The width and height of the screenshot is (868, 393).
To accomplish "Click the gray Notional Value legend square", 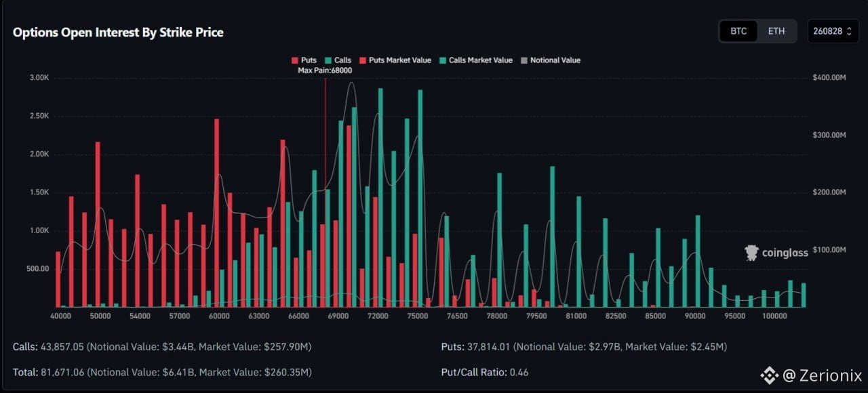I will 524,60.
